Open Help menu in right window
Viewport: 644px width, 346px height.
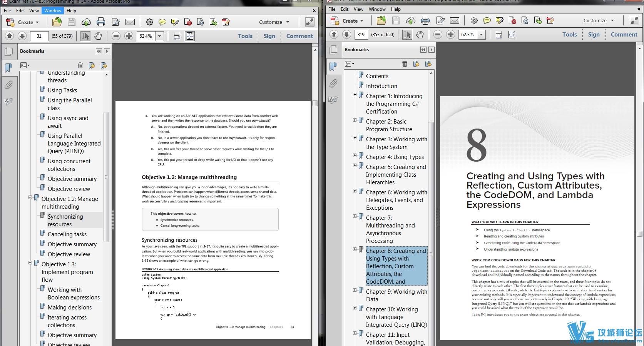(x=396, y=9)
